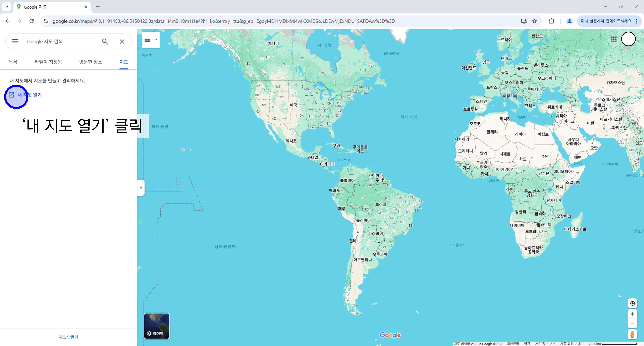
Task: Expand input tools dropdown arrow
Action: 156,40
